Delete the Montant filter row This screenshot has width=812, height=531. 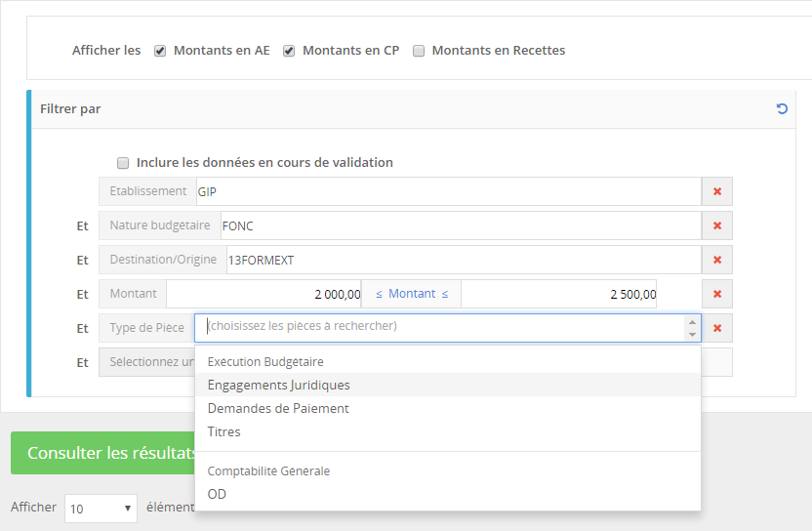pos(717,294)
